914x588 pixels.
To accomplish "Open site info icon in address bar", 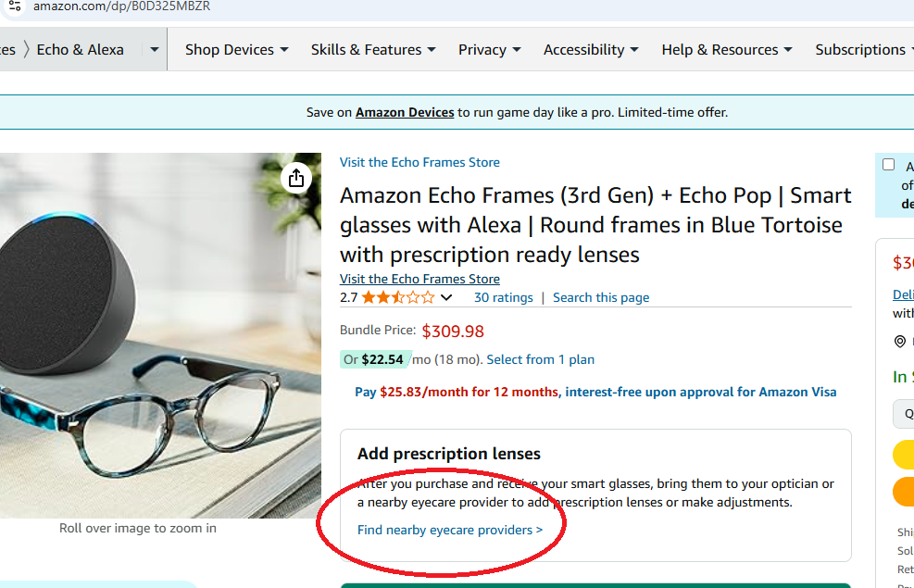I will tap(15, 6).
